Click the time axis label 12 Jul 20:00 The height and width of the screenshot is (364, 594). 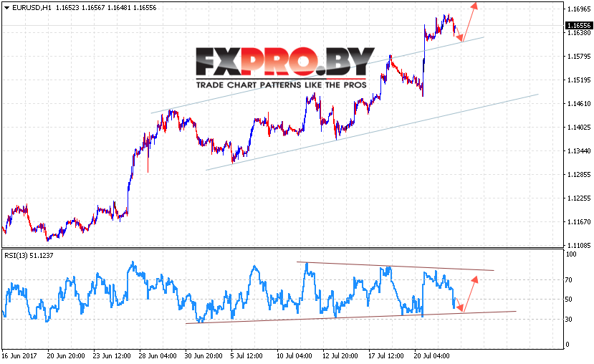(340, 356)
